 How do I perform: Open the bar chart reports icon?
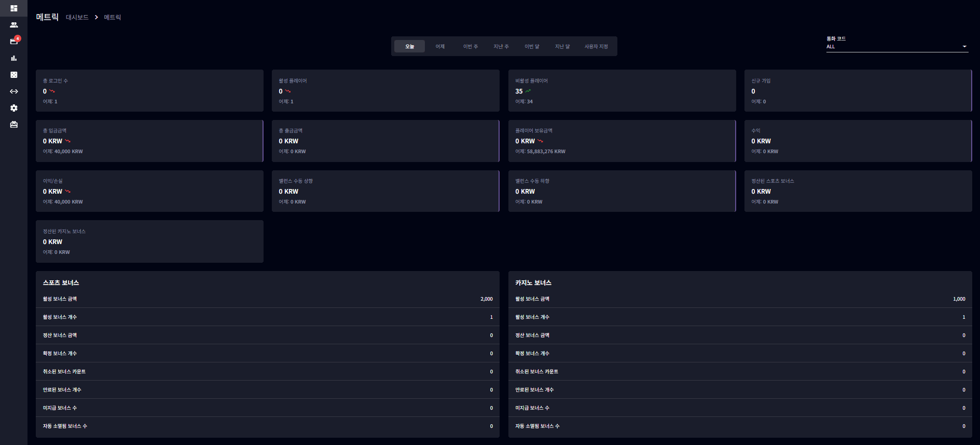[13, 58]
